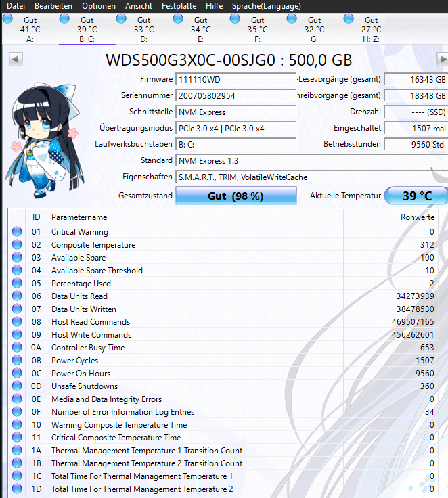Open the Hilfe menu
This screenshot has height=498, width=448.
tap(214, 6)
